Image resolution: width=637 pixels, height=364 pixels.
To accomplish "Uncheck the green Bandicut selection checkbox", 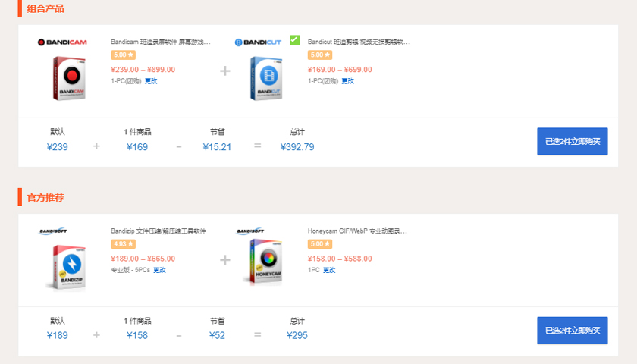I will tap(294, 40).
